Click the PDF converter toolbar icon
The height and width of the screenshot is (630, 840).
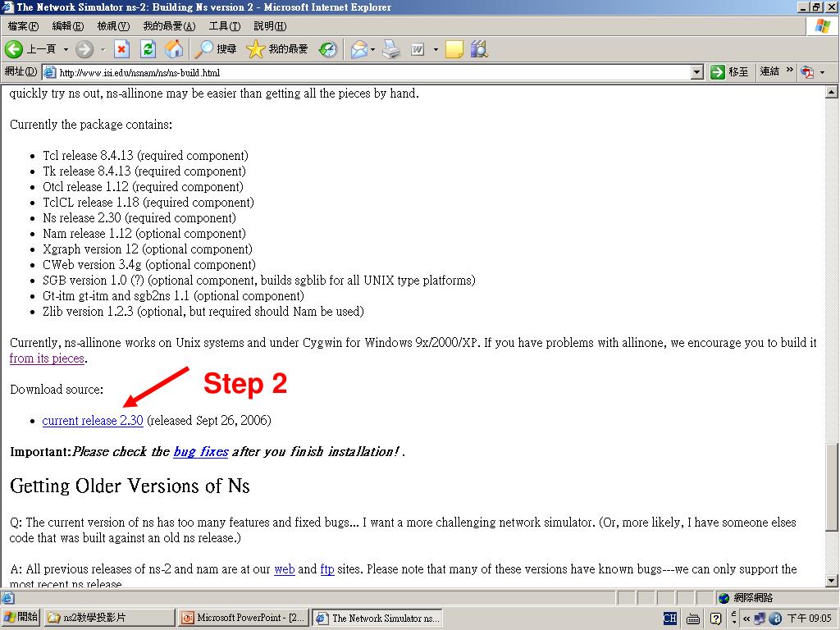tap(807, 72)
